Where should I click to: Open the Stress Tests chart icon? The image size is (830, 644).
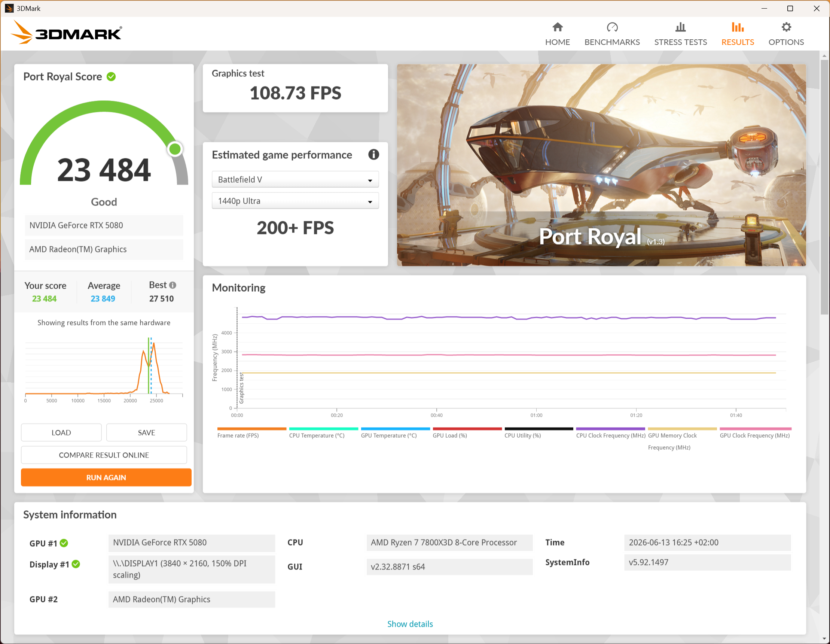click(x=680, y=27)
